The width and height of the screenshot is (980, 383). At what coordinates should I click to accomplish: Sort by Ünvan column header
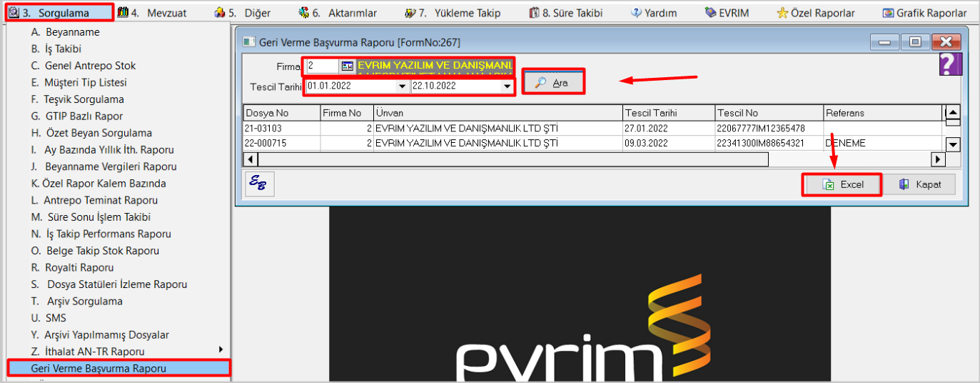[x=498, y=113]
